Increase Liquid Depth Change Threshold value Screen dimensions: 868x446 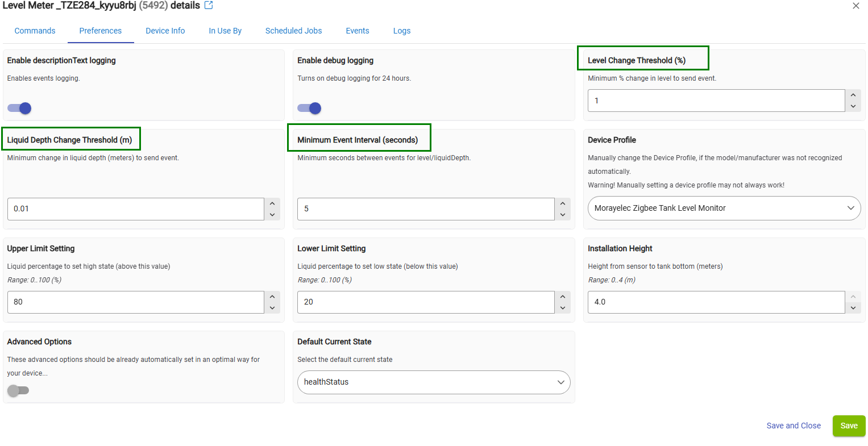pos(272,203)
